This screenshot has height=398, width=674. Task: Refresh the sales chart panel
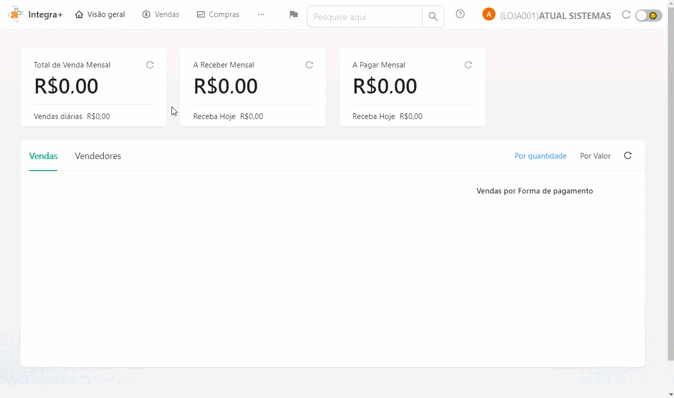pyautogui.click(x=628, y=156)
